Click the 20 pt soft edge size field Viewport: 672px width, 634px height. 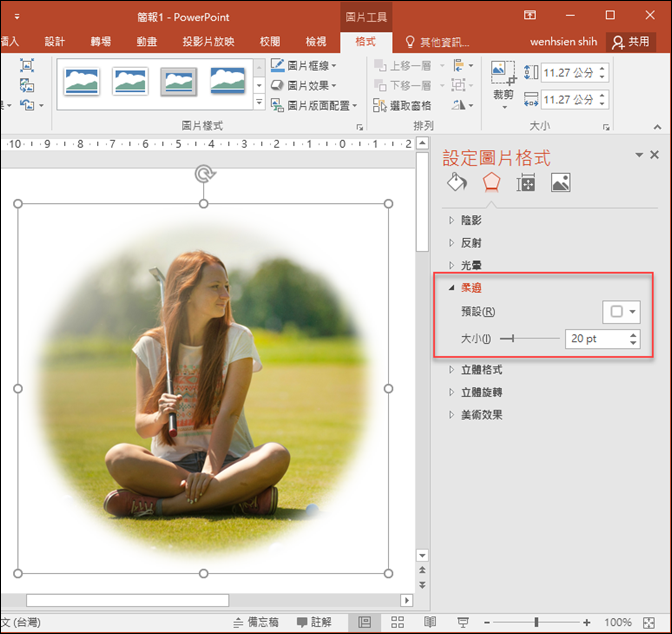click(596, 339)
